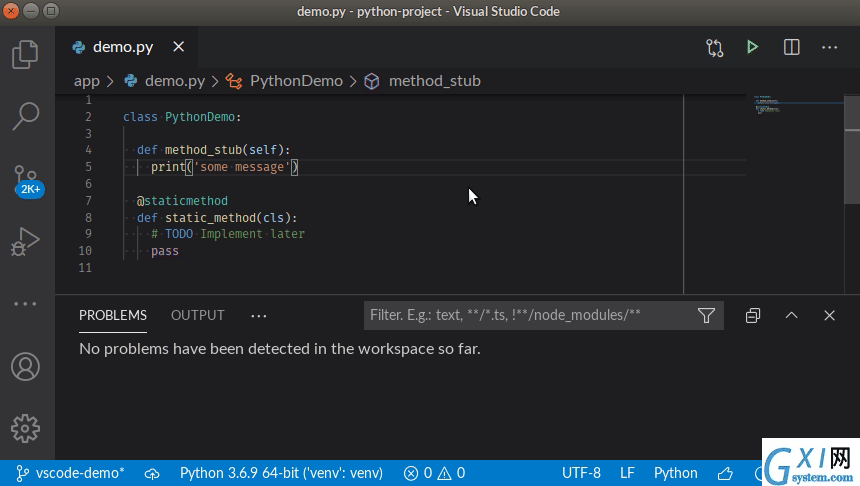The width and height of the screenshot is (860, 486).
Task: Click line number 8 in the gutter
Action: (x=88, y=217)
